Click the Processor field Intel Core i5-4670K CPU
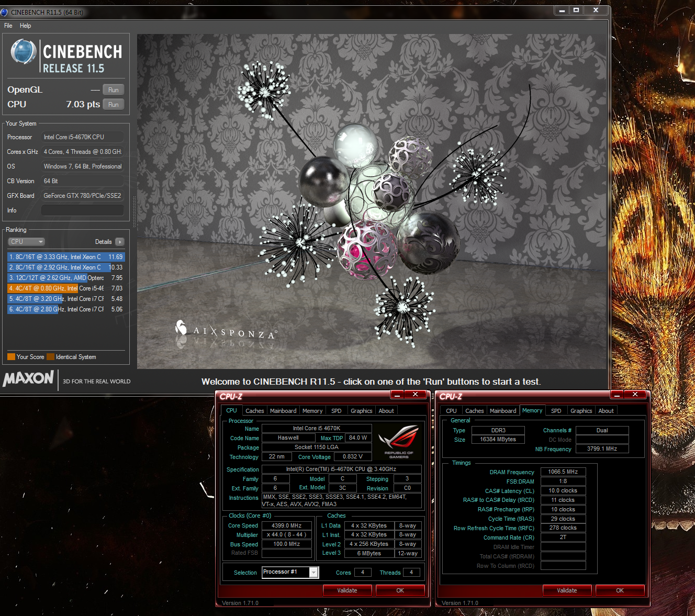 click(83, 137)
